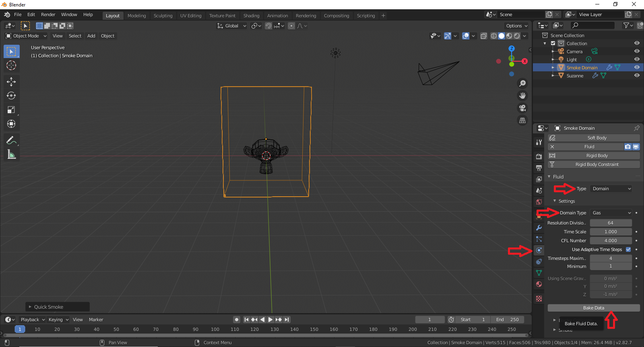Switch to the Shading workspace tab
644x347 pixels.
[x=251, y=16]
